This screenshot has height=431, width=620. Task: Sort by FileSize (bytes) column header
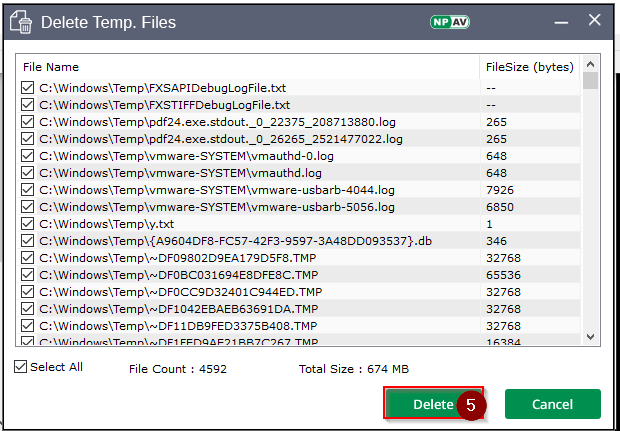[527, 67]
